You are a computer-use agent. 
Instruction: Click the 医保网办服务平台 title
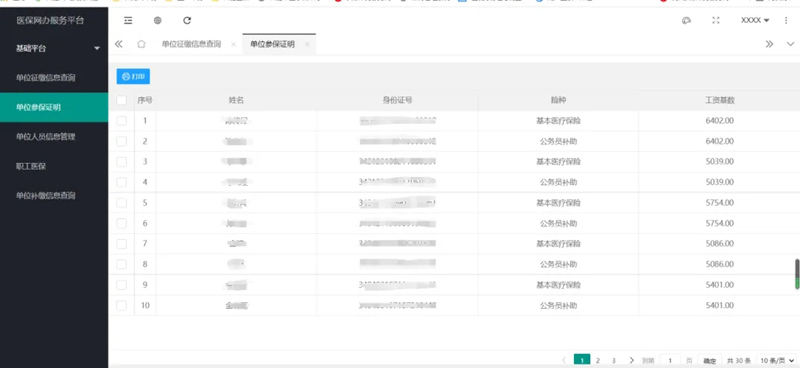tap(50, 21)
